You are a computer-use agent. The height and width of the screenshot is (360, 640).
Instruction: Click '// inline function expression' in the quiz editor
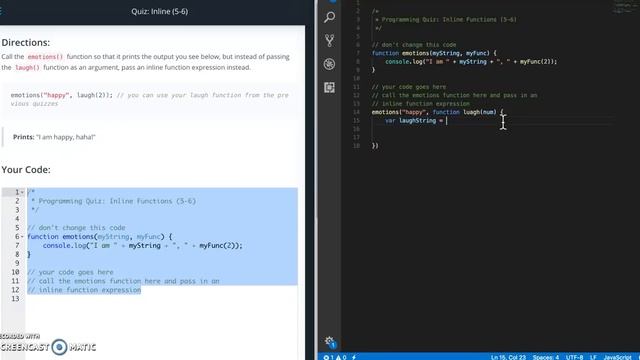coord(84,290)
